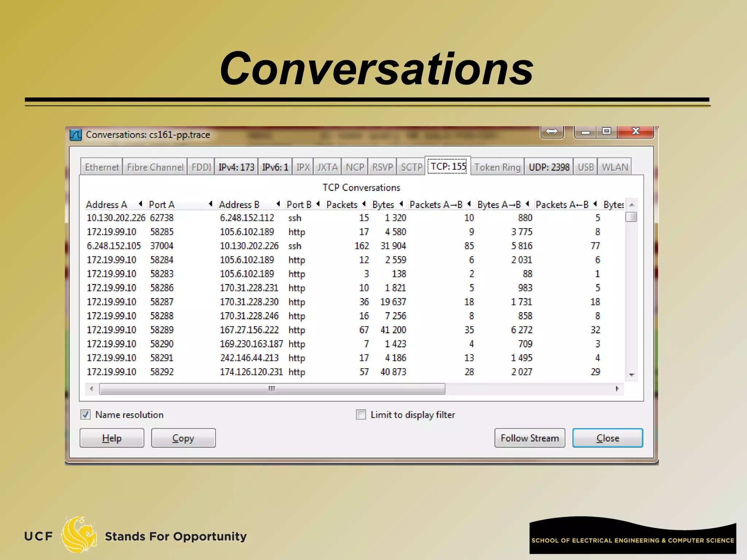Sort by Packets A→B column arrow
The width and height of the screenshot is (747, 560).
coord(469,204)
